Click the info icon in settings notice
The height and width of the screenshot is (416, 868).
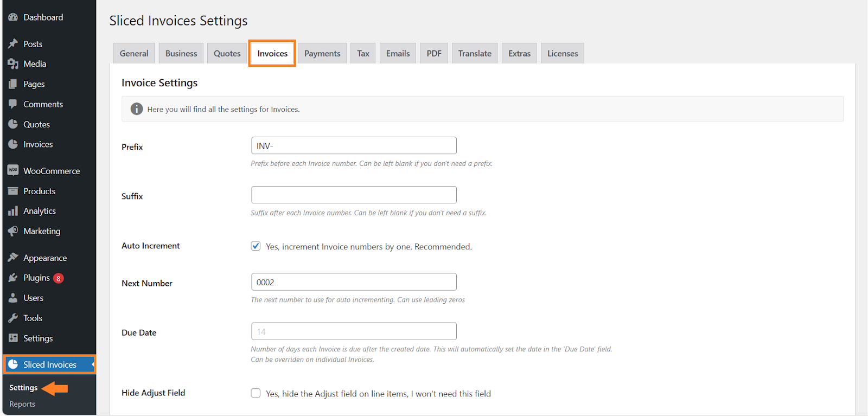point(137,109)
